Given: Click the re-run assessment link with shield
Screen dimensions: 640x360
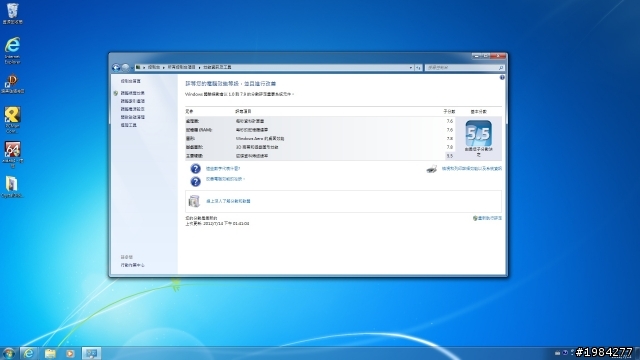Looking at the screenshot, I should tap(487, 218).
